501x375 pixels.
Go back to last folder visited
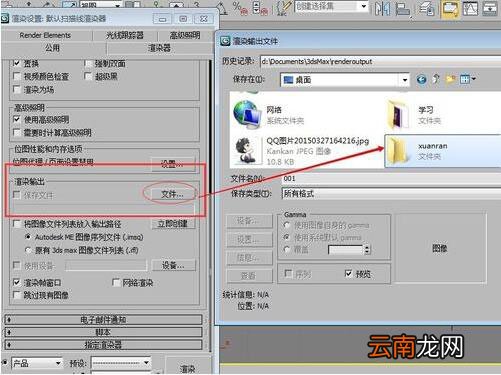click(422, 79)
